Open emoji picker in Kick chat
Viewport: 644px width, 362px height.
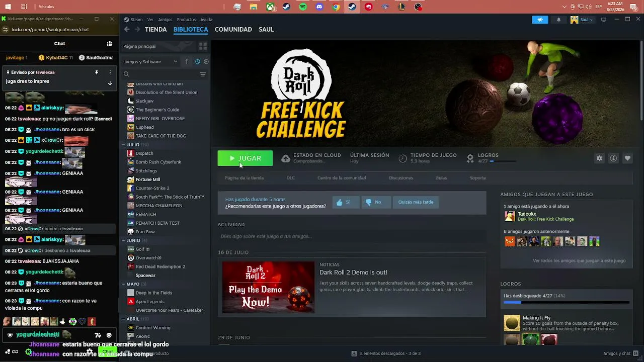point(109,335)
